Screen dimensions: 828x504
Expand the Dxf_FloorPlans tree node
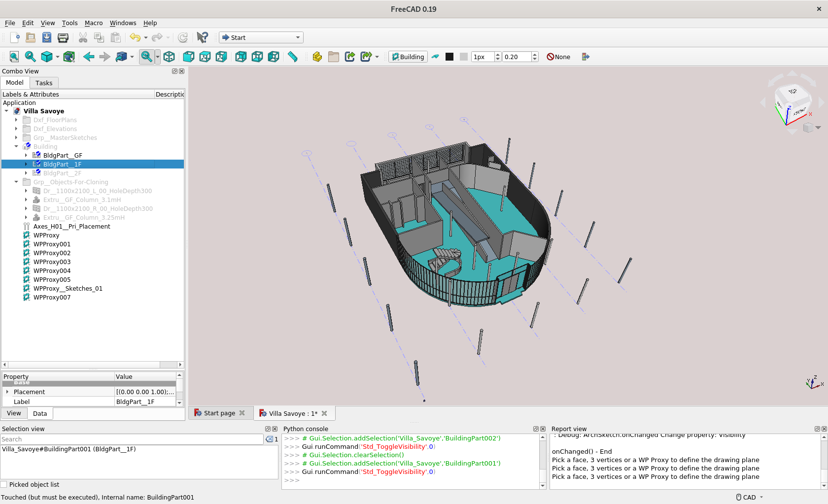point(16,120)
